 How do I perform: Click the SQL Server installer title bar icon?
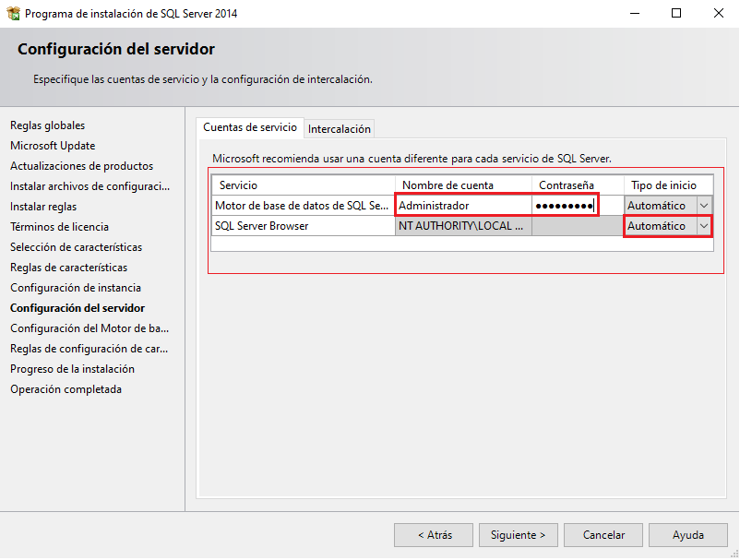(x=14, y=13)
